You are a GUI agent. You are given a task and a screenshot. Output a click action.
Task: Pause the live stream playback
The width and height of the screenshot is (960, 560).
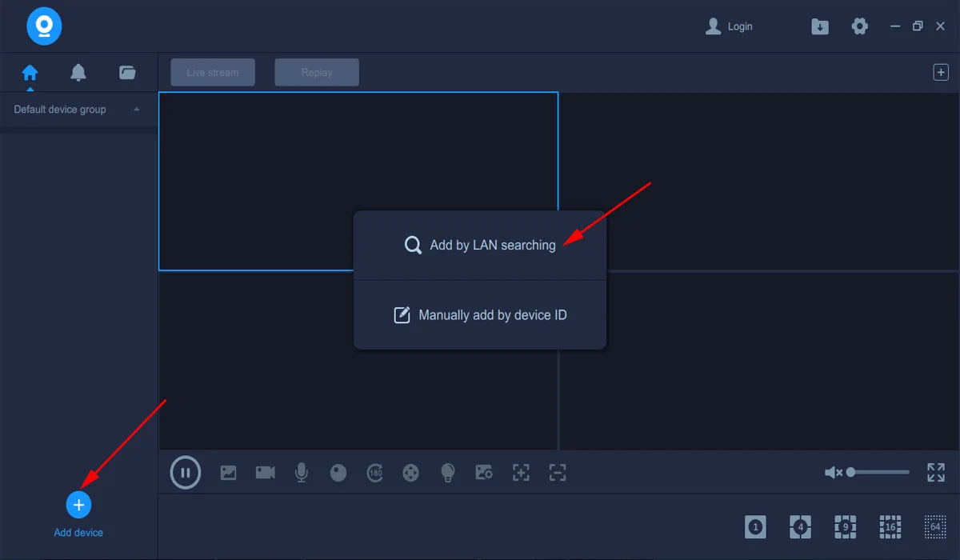[186, 472]
